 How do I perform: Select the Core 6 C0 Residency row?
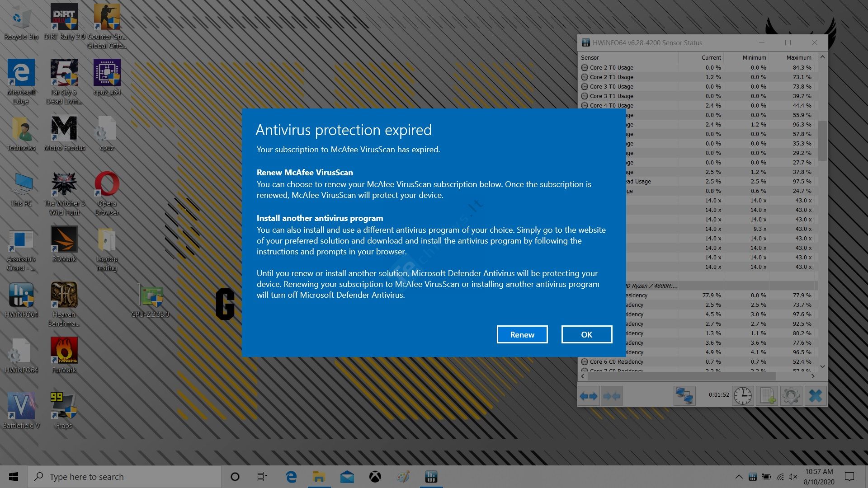(698, 361)
